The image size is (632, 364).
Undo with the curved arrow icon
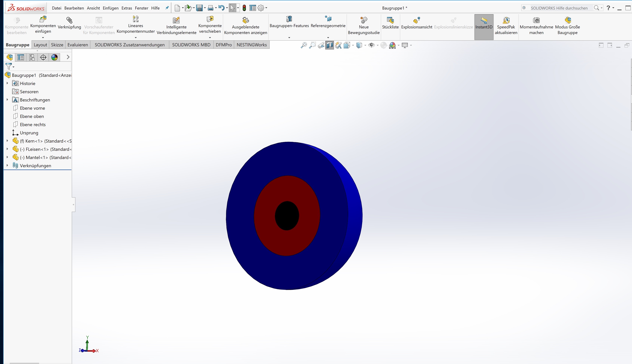[221, 8]
